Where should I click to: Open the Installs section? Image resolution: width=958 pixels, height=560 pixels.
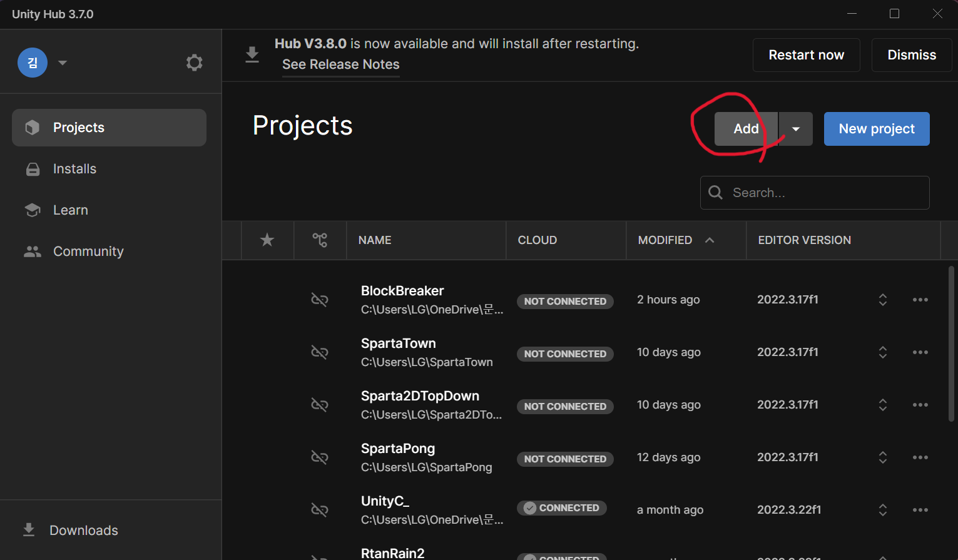click(109, 169)
